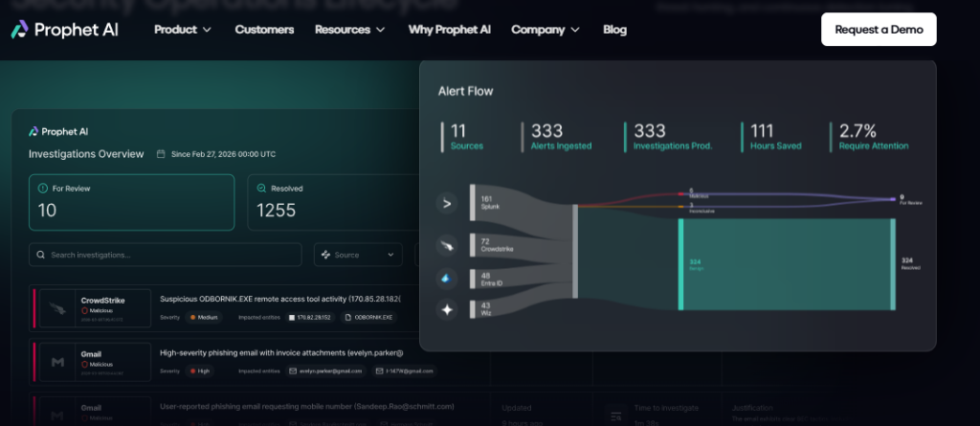Click the 161 Splunk flow label

coord(489,202)
